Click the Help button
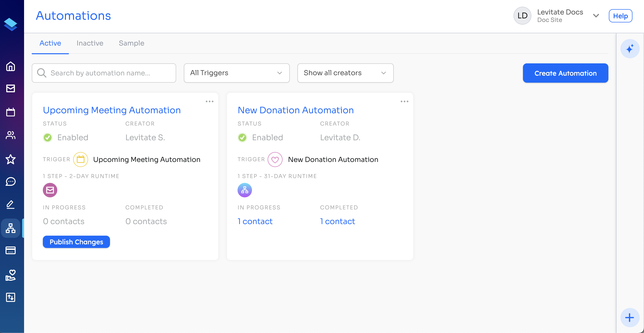This screenshot has height=333, width=644. [620, 16]
